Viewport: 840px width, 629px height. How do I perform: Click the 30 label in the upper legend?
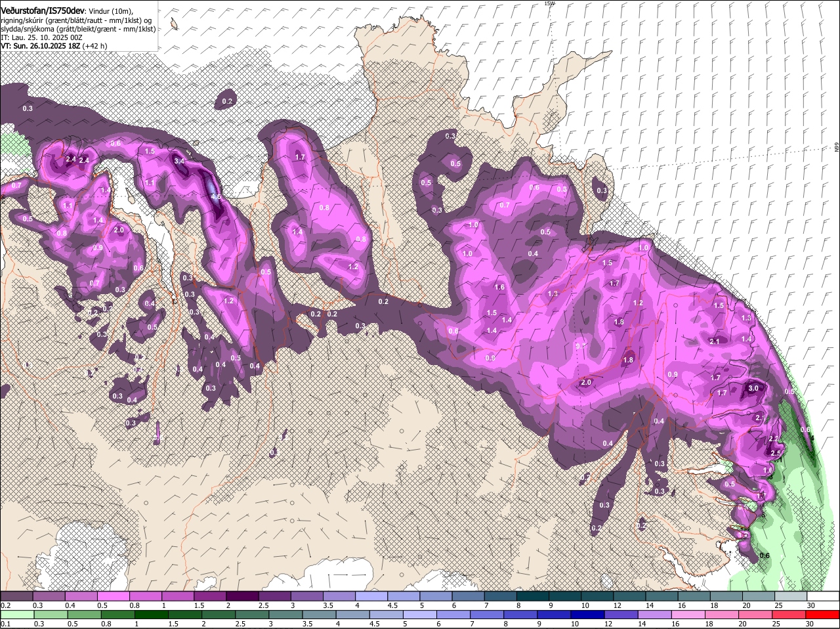(x=811, y=605)
